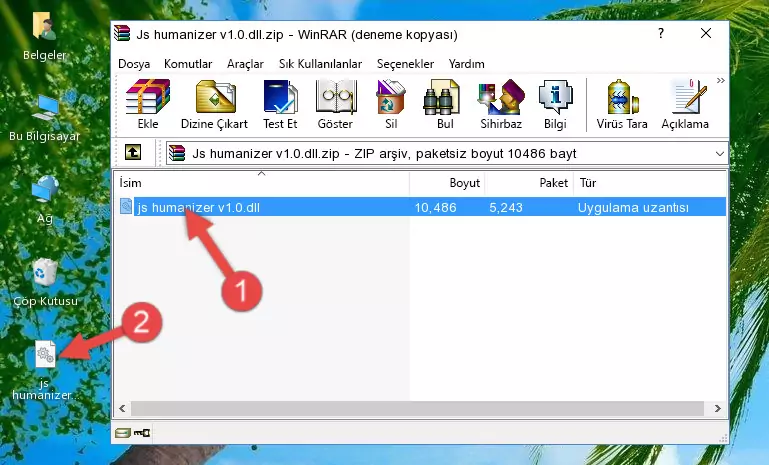Open the Komutlar menu
769x465 pixels.
click(x=188, y=64)
